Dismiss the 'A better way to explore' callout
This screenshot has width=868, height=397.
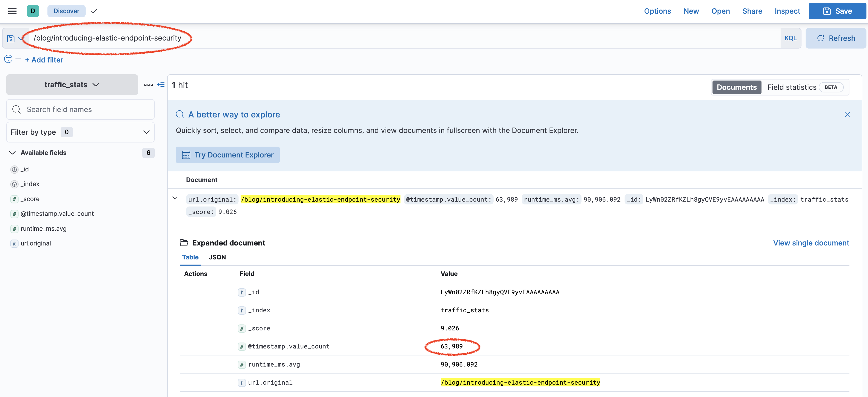coord(847,115)
